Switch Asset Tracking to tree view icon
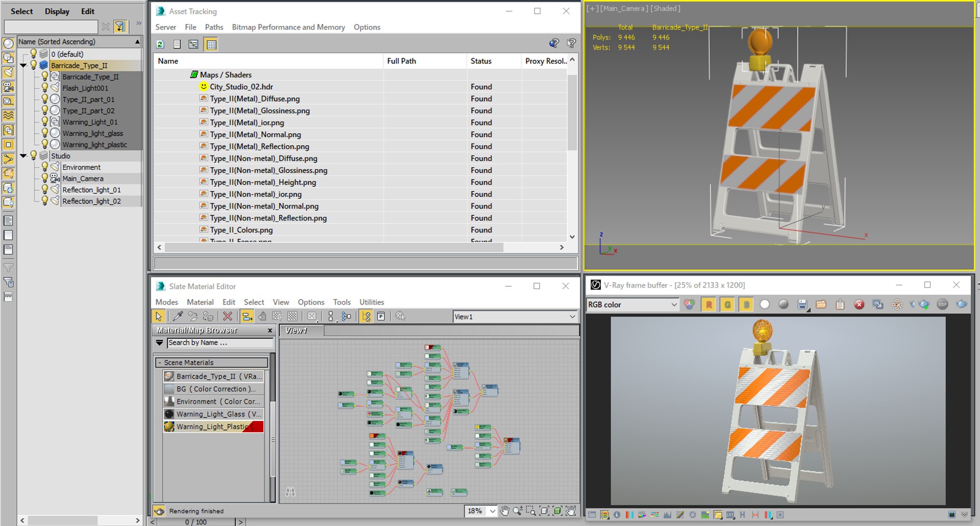Image resolution: width=980 pixels, height=526 pixels. tap(193, 44)
